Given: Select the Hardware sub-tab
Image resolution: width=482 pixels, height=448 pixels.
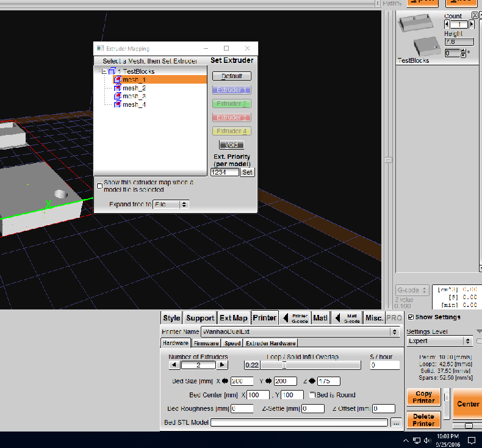Looking at the screenshot, I should pyautogui.click(x=176, y=343).
